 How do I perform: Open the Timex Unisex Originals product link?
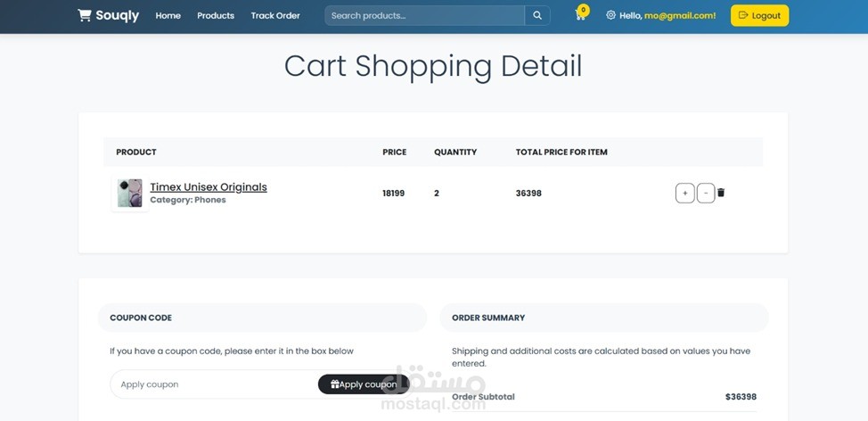pyautogui.click(x=209, y=186)
